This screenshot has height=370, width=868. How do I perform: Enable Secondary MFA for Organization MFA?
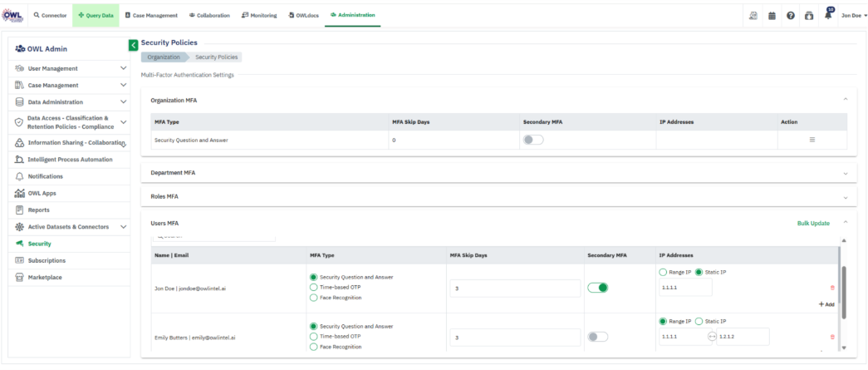pos(532,140)
